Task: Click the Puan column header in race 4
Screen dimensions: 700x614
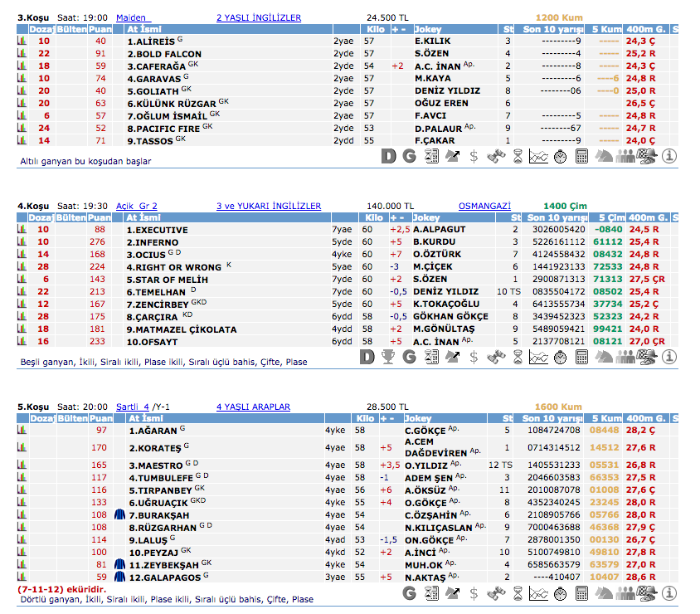Action: 100,217
